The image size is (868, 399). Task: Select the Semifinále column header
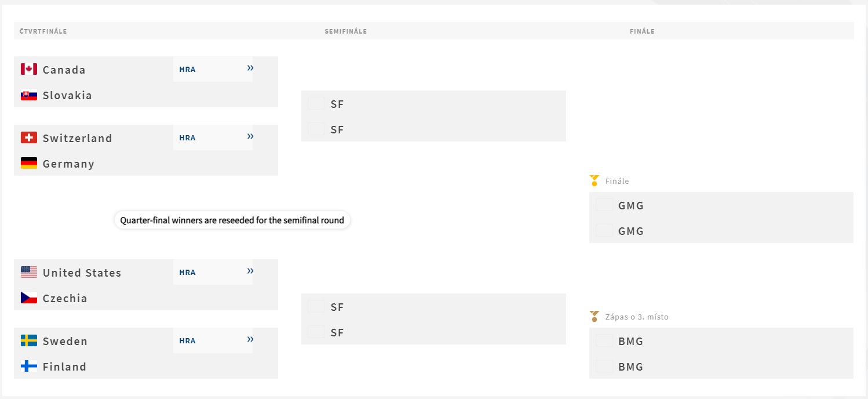click(345, 31)
